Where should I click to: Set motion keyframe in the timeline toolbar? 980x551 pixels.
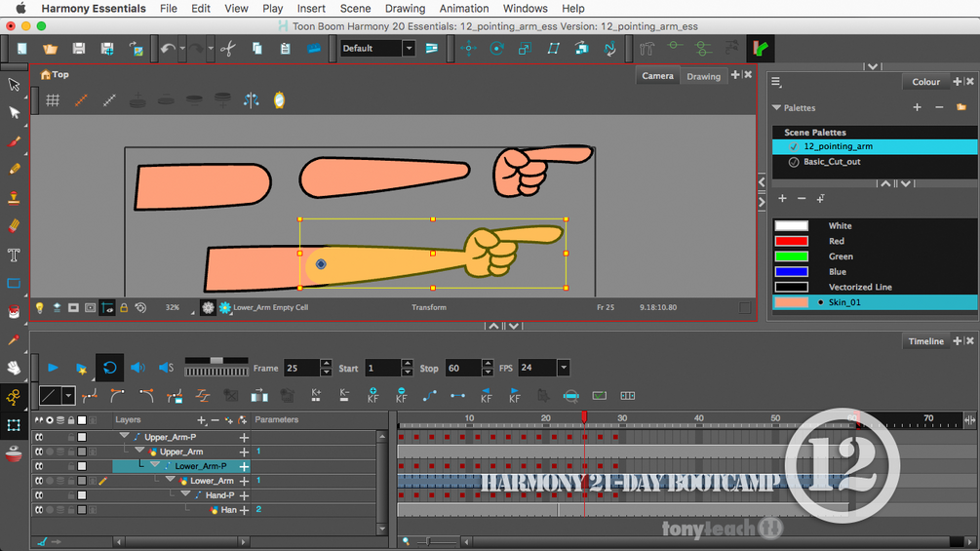429,395
